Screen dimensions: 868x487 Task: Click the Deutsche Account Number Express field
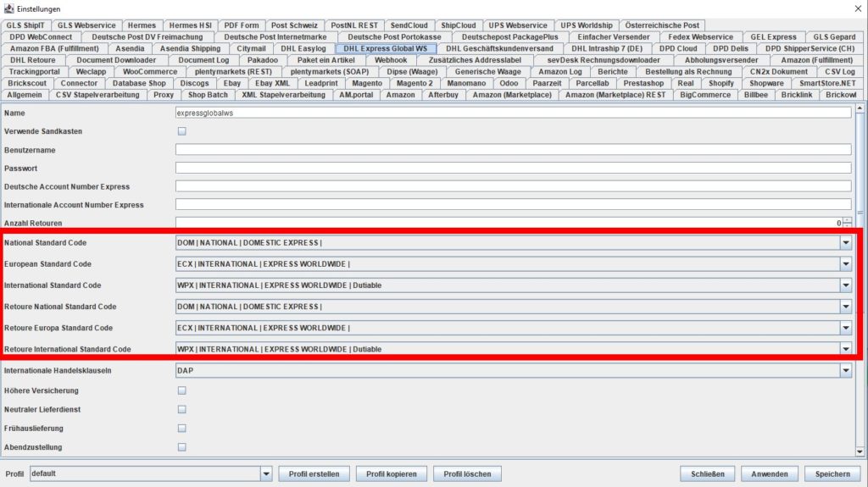pos(513,186)
